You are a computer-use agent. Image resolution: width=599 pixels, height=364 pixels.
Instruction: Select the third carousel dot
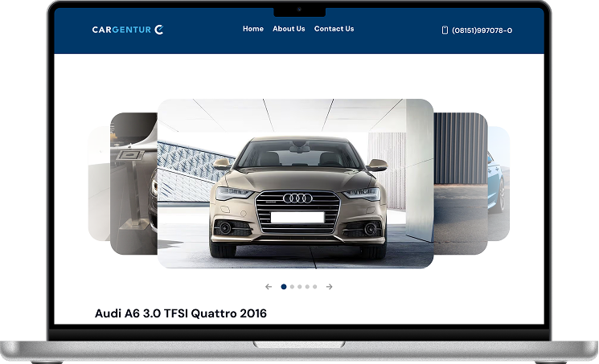tap(299, 287)
